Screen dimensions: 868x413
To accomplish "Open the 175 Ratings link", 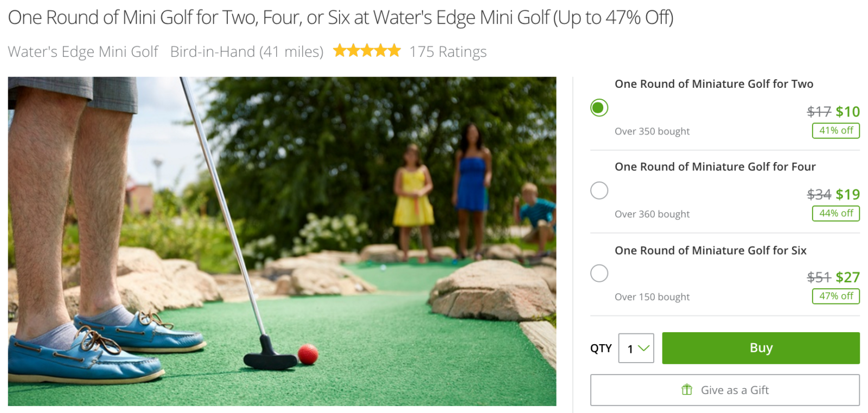I will (x=448, y=51).
